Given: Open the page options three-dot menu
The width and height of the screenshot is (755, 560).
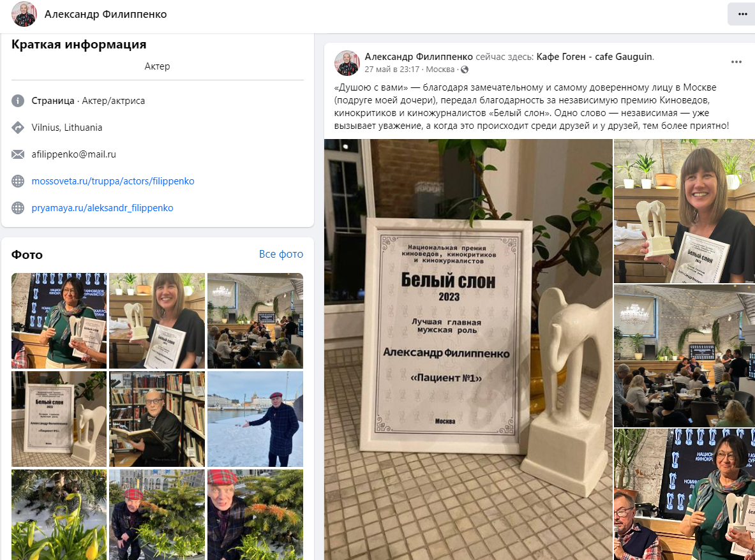Looking at the screenshot, I should pos(742,15).
